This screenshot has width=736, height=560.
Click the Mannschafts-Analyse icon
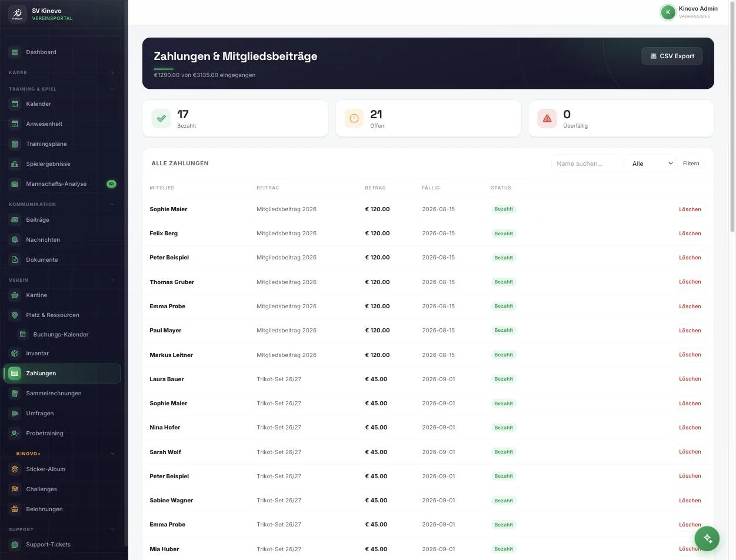point(15,184)
